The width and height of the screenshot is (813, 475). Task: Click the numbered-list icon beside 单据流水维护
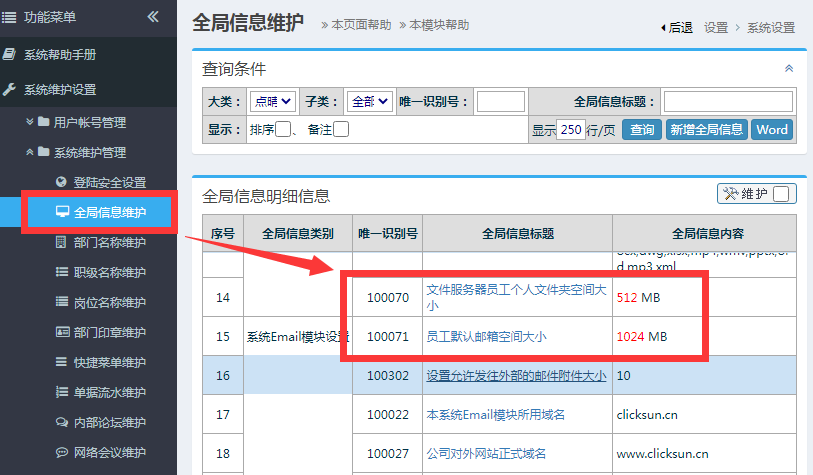click(x=62, y=392)
